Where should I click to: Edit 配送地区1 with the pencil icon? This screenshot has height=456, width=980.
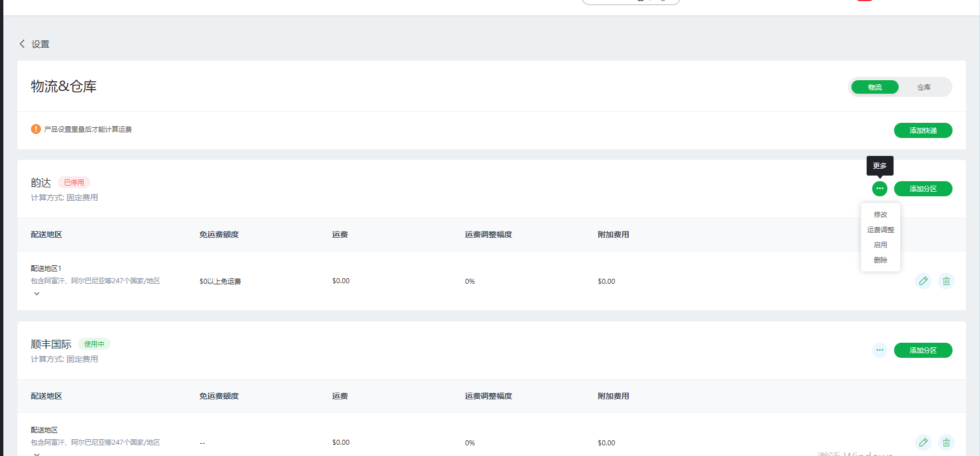(923, 281)
